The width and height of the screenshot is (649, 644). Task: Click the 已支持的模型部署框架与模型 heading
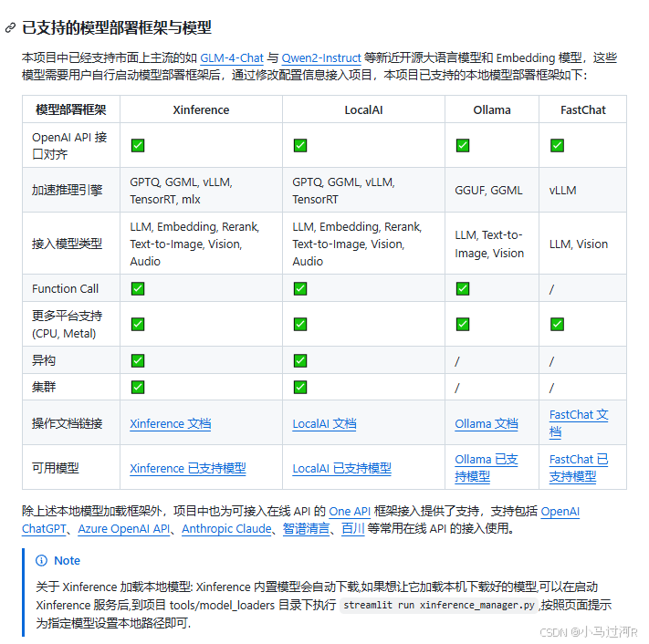click(117, 27)
